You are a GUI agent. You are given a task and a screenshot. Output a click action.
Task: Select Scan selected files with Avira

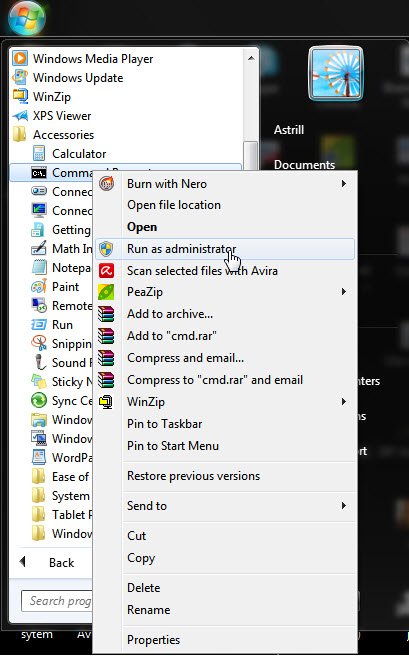[202, 271]
